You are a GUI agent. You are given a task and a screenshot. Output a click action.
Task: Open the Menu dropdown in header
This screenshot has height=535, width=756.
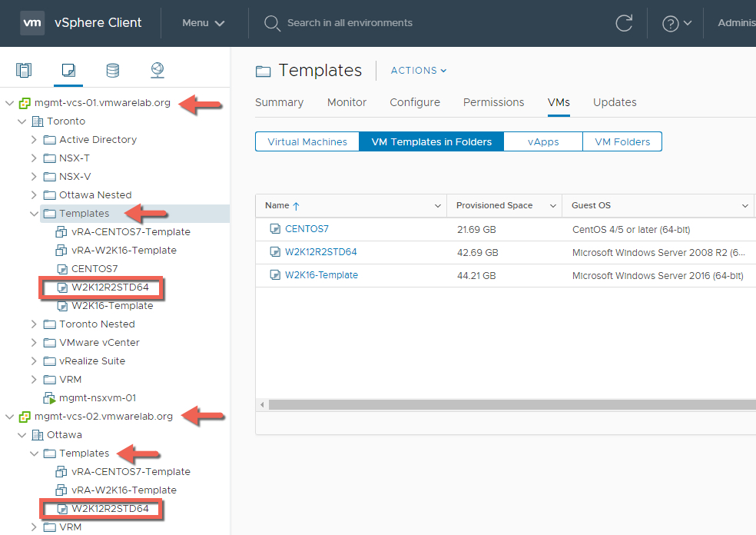pyautogui.click(x=204, y=23)
